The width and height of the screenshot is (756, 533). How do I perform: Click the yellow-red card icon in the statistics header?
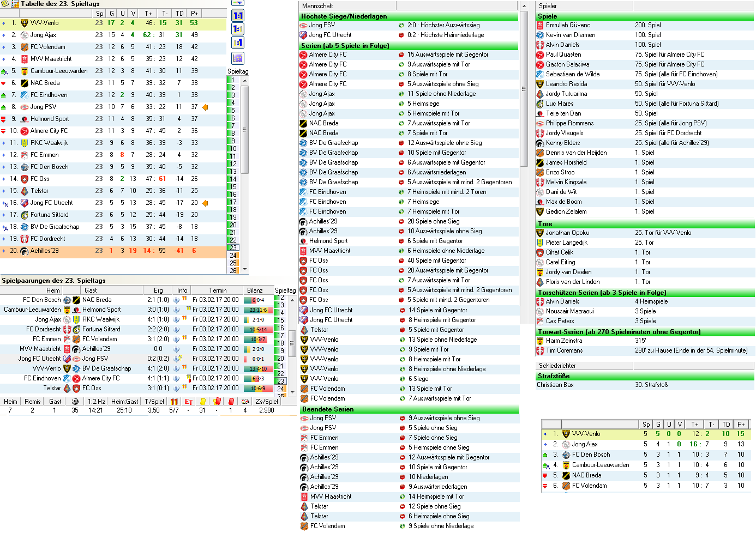click(217, 402)
